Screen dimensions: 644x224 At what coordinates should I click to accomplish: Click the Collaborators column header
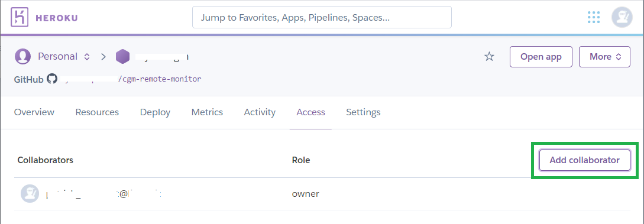tap(45, 160)
